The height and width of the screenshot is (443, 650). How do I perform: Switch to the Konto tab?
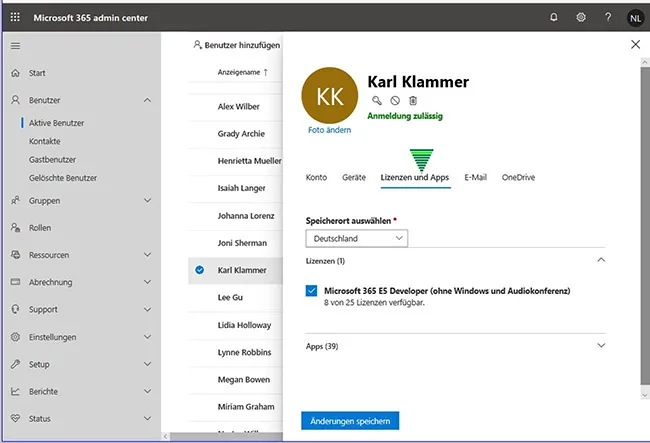pos(316,177)
